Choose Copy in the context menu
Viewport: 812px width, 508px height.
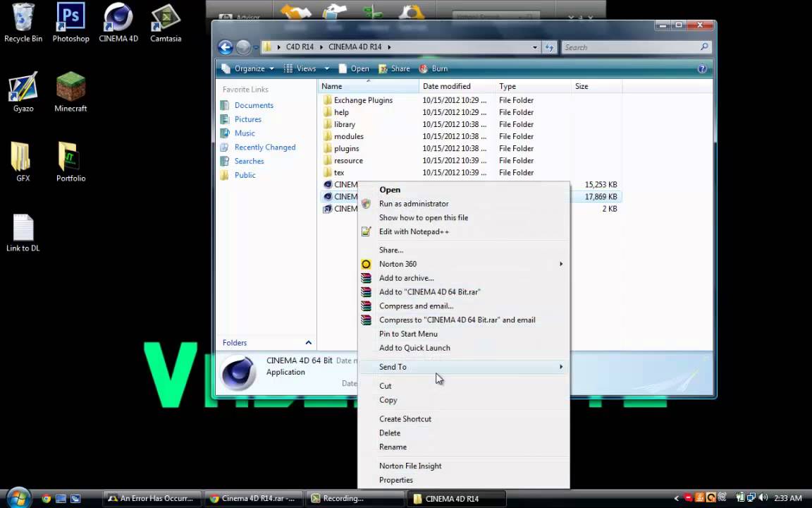[x=464, y=400]
